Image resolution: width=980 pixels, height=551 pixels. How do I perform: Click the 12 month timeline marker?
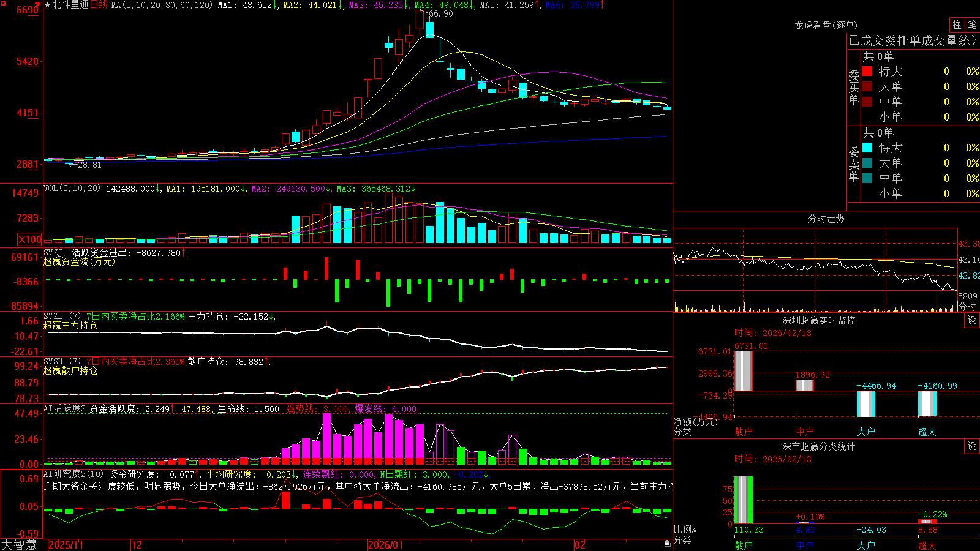coord(137,545)
